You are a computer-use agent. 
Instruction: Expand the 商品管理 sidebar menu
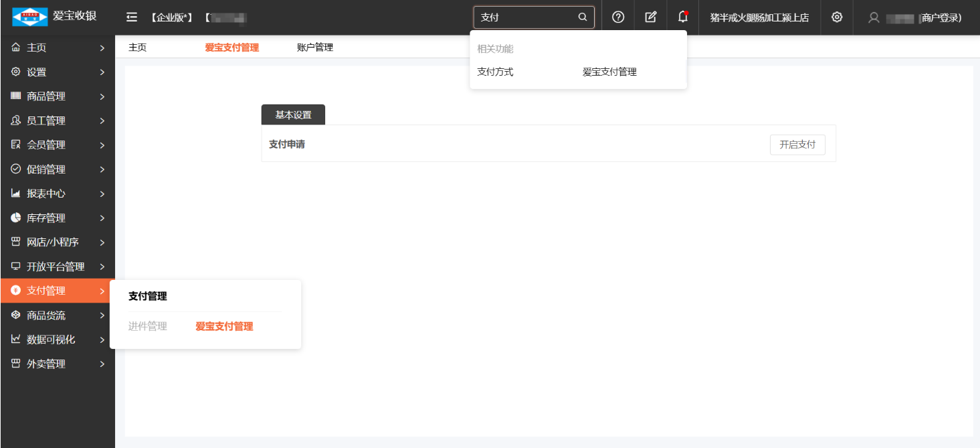coord(57,96)
